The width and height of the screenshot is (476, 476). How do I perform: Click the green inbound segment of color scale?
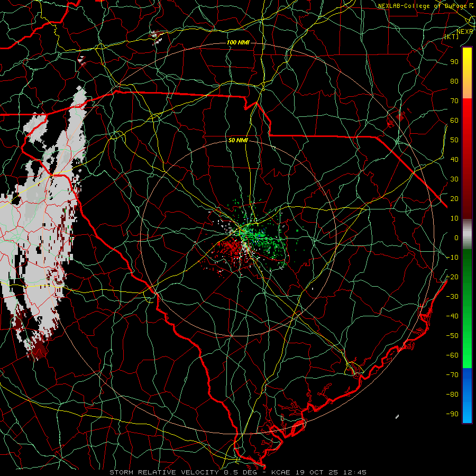(467, 308)
